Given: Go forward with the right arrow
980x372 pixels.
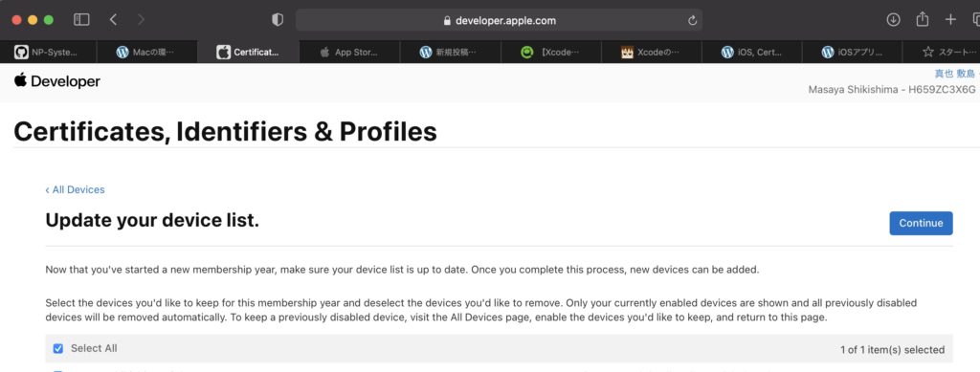Looking at the screenshot, I should tap(141, 20).
